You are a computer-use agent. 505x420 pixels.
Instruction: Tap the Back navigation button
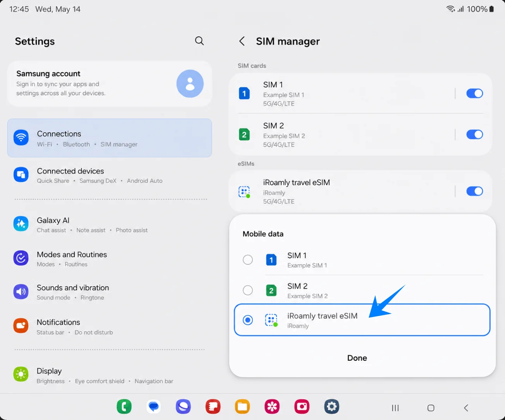(x=466, y=408)
